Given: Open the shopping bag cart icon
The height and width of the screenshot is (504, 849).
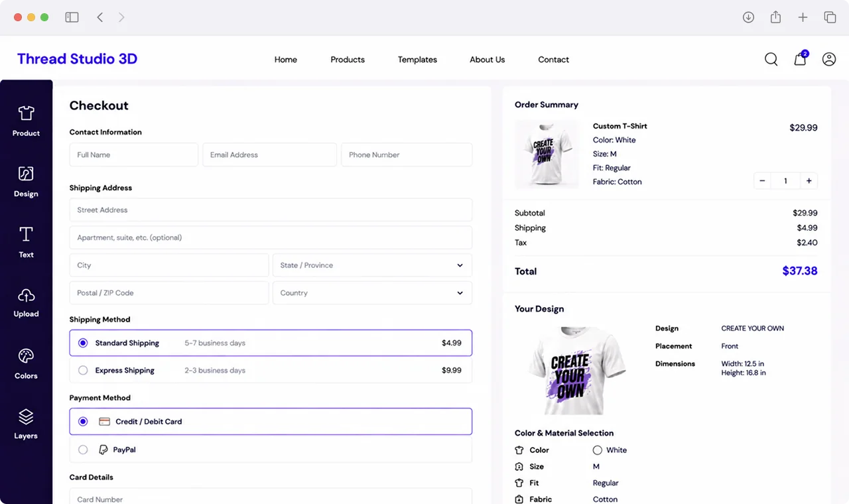Looking at the screenshot, I should [x=801, y=59].
